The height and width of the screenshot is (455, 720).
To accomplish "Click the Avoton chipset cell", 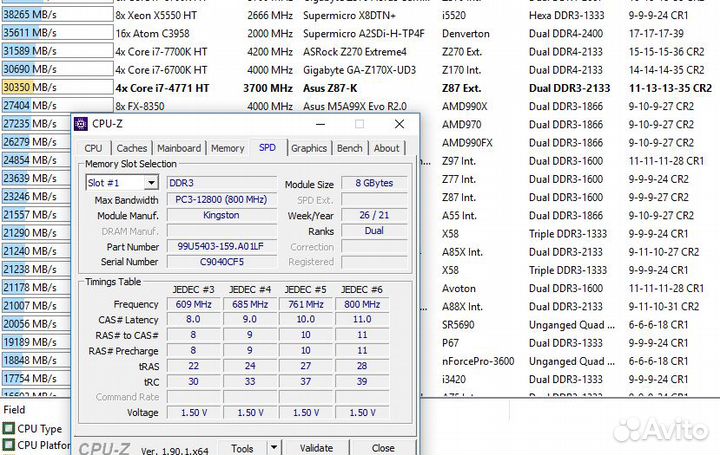I will click(x=458, y=288).
